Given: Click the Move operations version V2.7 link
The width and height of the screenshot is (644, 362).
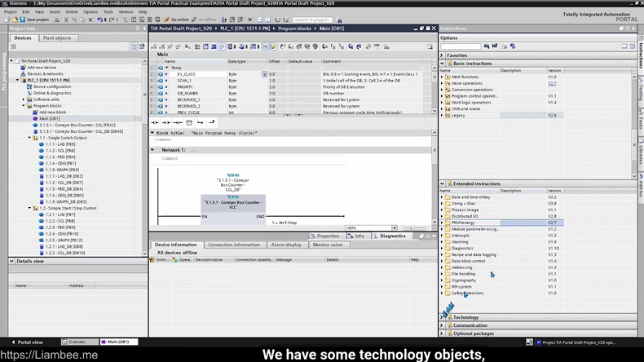Looking at the screenshot, I should pyautogui.click(x=552, y=83).
